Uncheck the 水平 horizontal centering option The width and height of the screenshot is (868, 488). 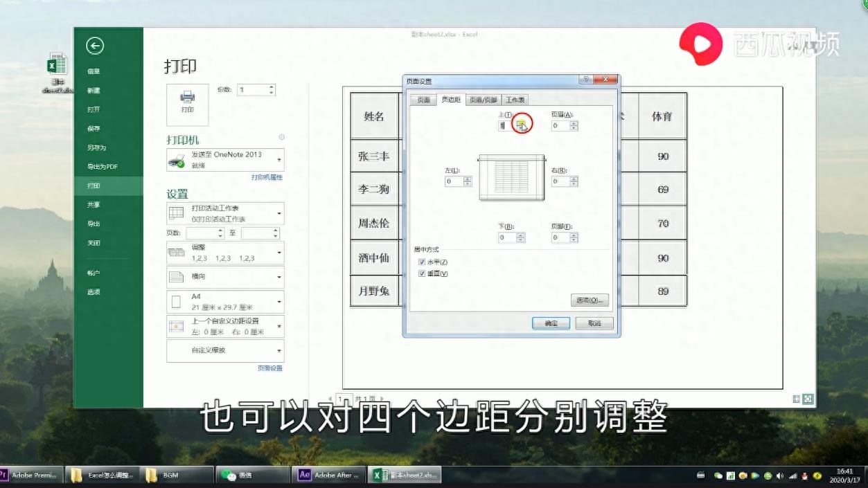click(422, 262)
